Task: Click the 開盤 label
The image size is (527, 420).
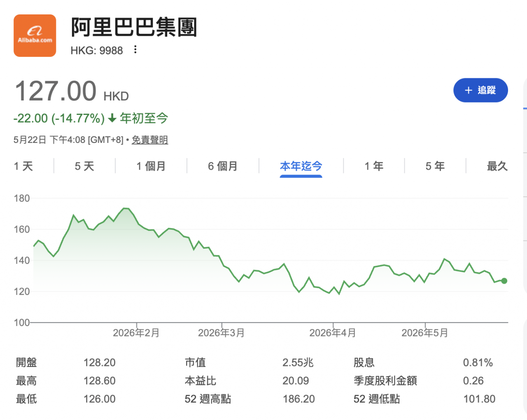Action: [x=26, y=363]
